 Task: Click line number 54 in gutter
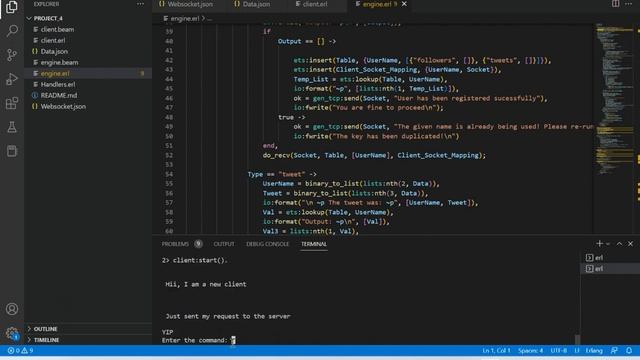tap(169, 174)
